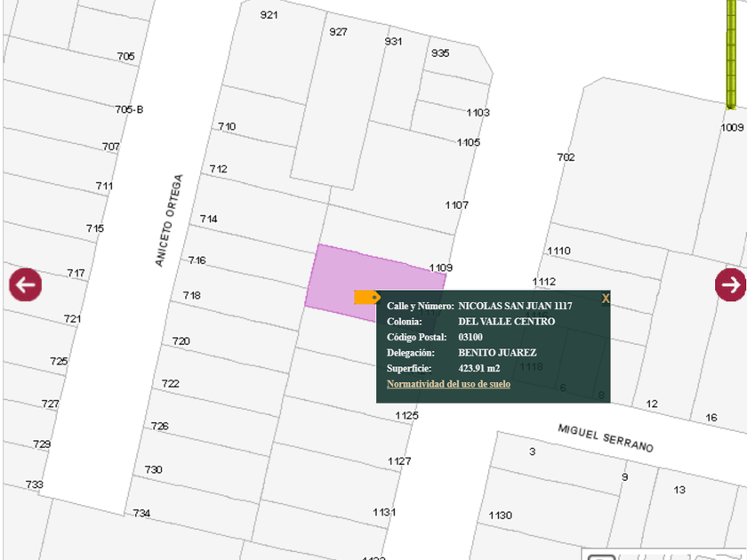The height and width of the screenshot is (560, 747).
Task: Select parcel number 702
Action: point(566,157)
